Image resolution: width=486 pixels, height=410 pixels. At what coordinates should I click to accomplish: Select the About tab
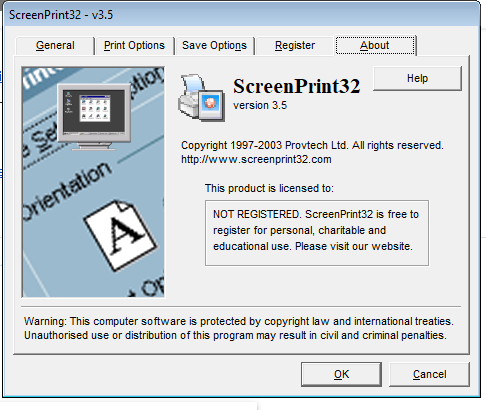pyautogui.click(x=375, y=45)
